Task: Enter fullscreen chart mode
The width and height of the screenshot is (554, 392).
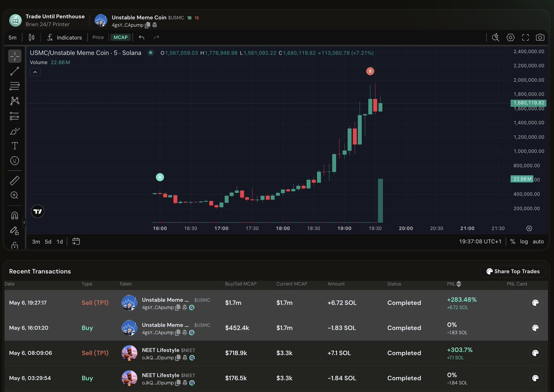Action: [525, 37]
